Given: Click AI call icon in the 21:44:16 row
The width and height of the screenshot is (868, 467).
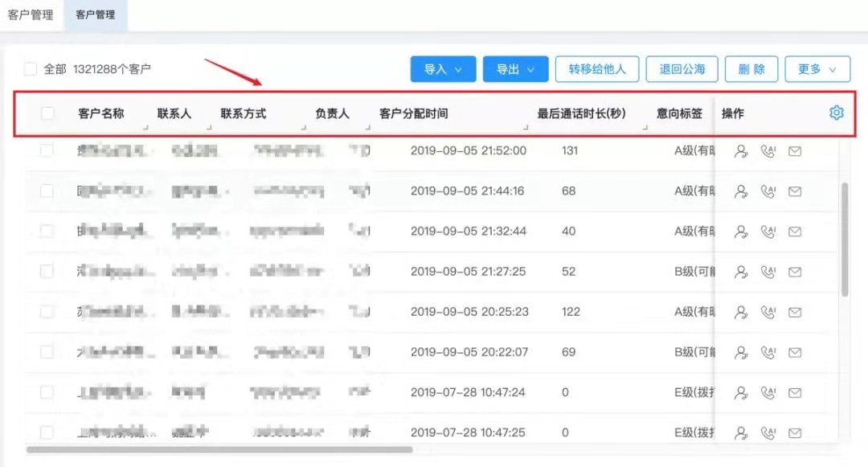Looking at the screenshot, I should pyautogui.click(x=768, y=191).
